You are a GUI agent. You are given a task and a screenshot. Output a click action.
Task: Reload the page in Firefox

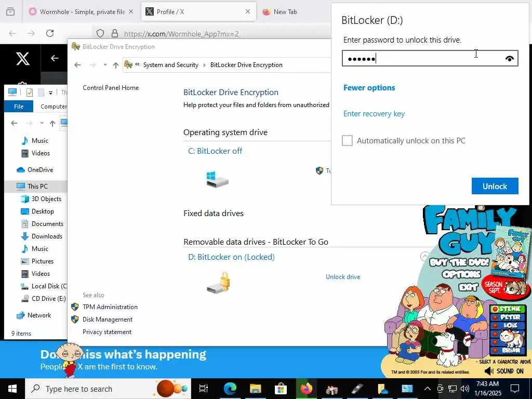point(50,33)
